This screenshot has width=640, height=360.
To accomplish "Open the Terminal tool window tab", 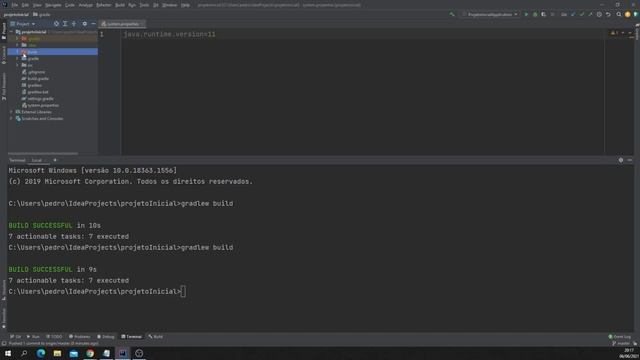I will 131,337.
